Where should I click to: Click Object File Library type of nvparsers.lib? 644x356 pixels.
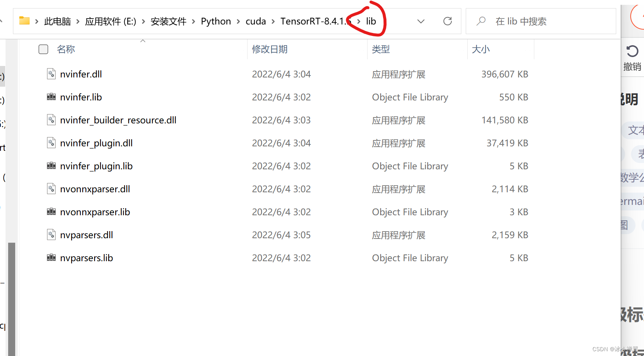click(x=410, y=258)
